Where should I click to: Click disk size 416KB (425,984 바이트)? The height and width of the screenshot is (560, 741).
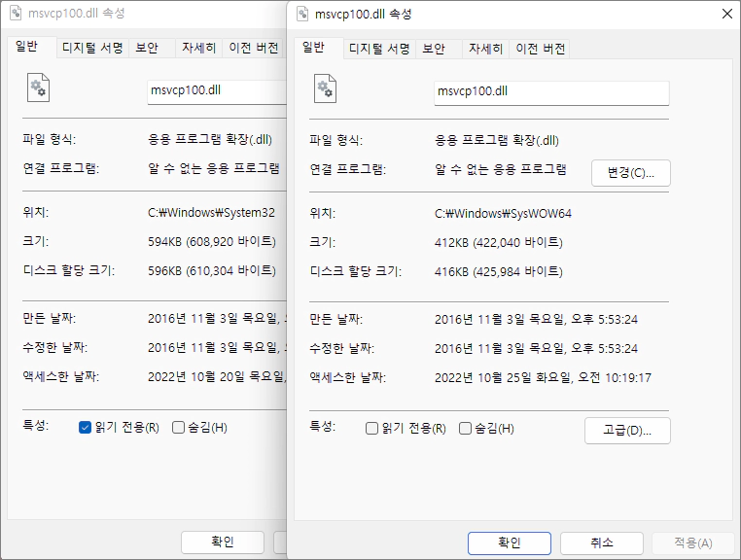click(x=499, y=272)
